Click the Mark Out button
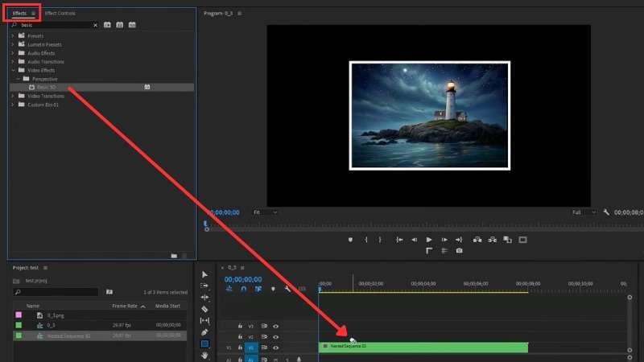The height and width of the screenshot is (362, 644). tap(380, 240)
